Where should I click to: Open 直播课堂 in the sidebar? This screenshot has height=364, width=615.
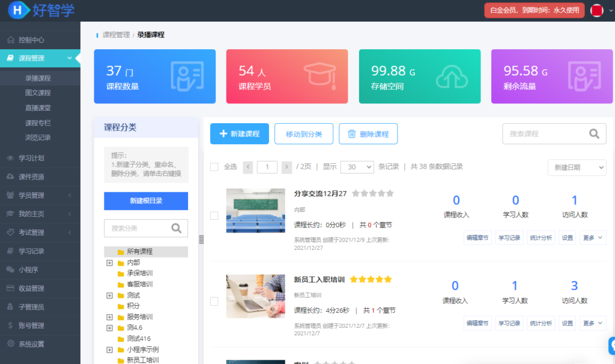38,108
